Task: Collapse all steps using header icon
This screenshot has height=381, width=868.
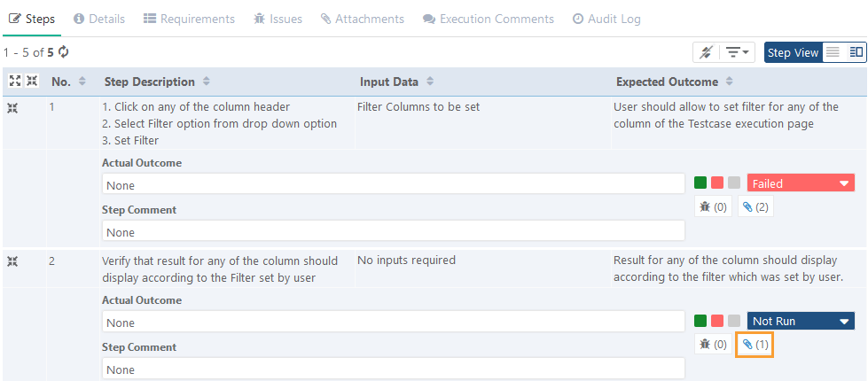Action: coord(32,82)
